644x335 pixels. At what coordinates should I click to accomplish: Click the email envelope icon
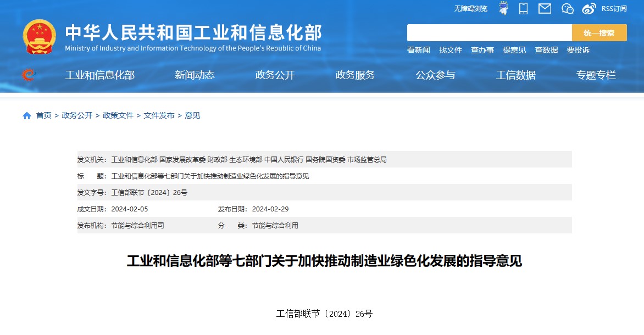tap(545, 8)
